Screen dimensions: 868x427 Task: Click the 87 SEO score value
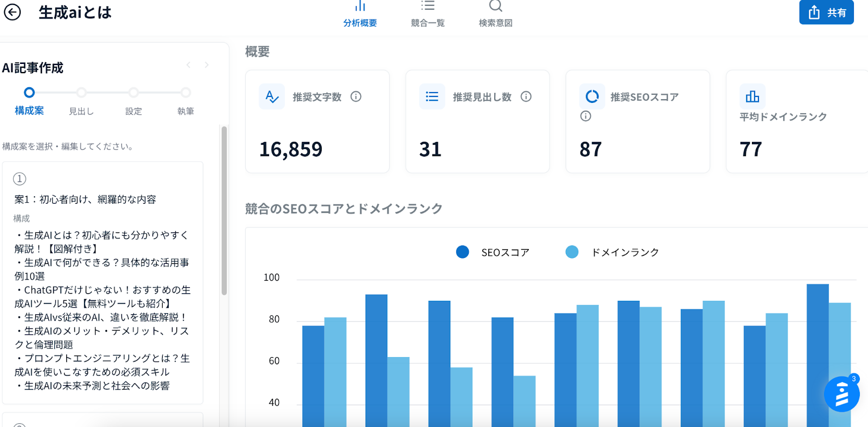[591, 149]
